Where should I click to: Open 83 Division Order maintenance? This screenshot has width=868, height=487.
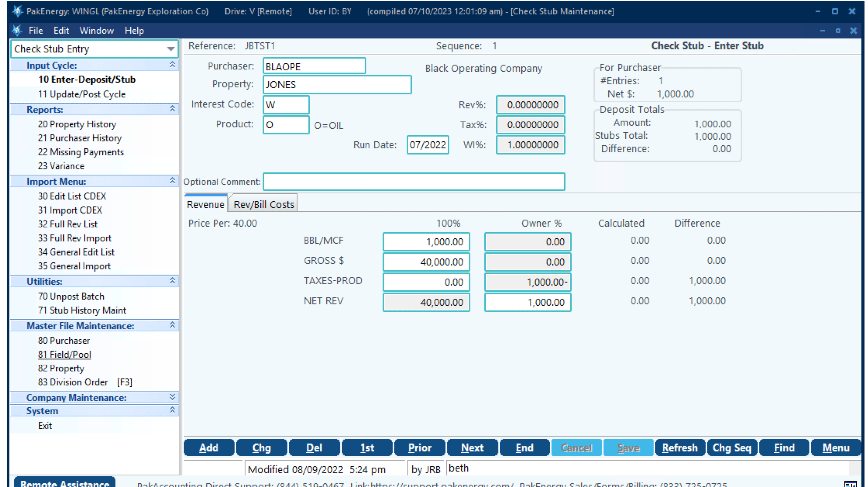click(73, 382)
